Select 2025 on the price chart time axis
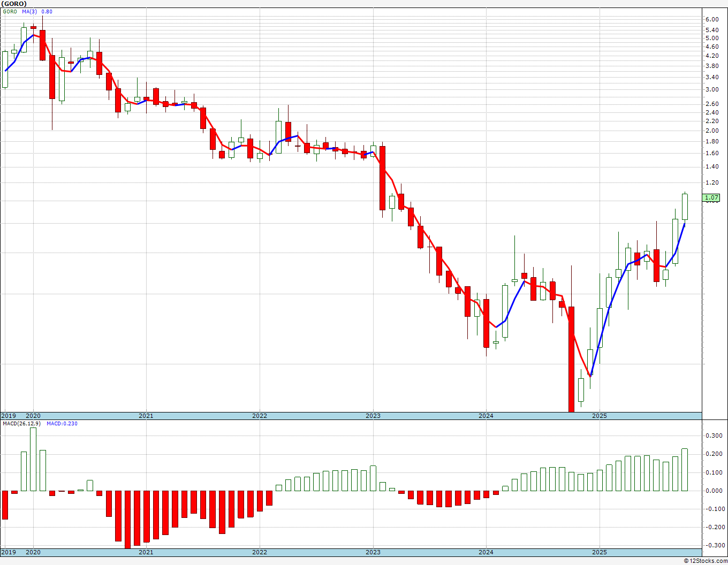Screen dimensions: 728x565 pos(600,416)
